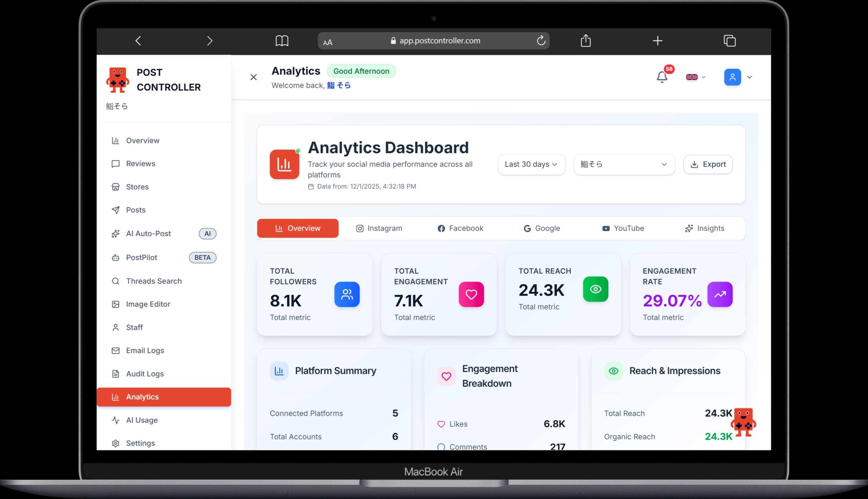
Task: Select AI Auto-Post in the sidebar
Action: tap(148, 233)
